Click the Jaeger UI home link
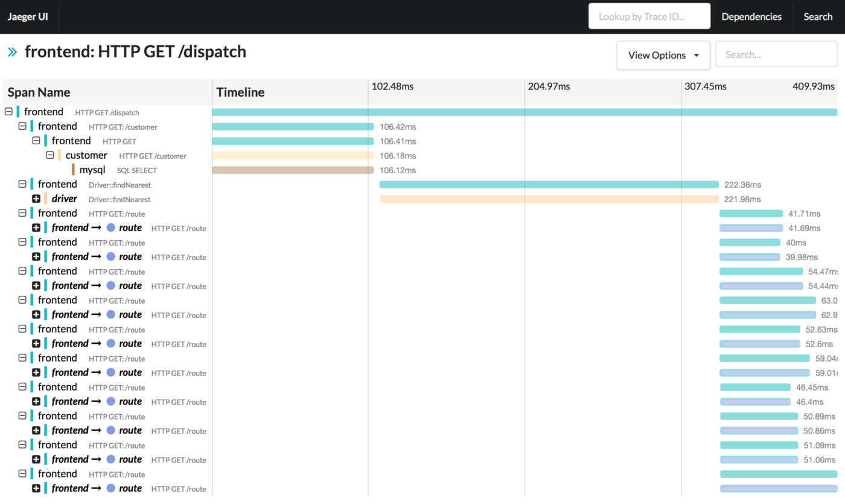Image resolution: width=845 pixels, height=504 pixels. pos(27,17)
